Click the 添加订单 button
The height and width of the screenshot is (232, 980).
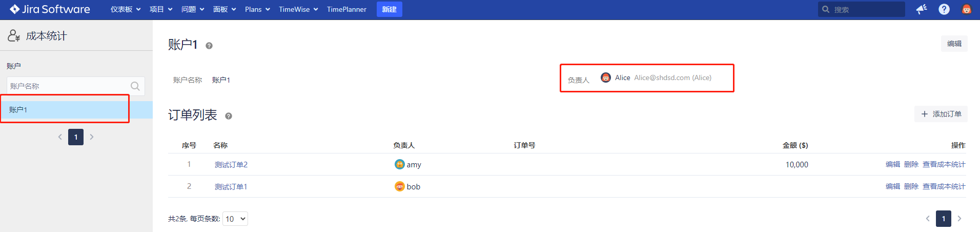pos(941,114)
